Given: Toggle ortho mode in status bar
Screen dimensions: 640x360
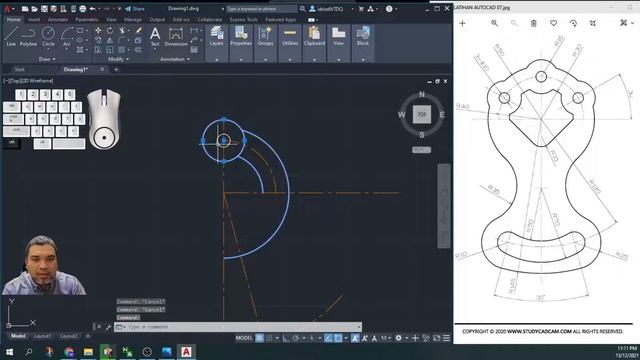Looking at the screenshot, I should coord(286,338).
